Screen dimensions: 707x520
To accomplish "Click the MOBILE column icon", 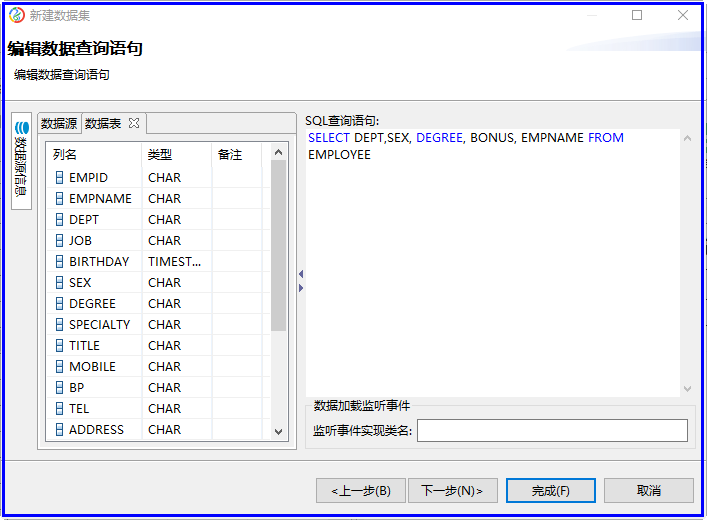I will [x=59, y=367].
